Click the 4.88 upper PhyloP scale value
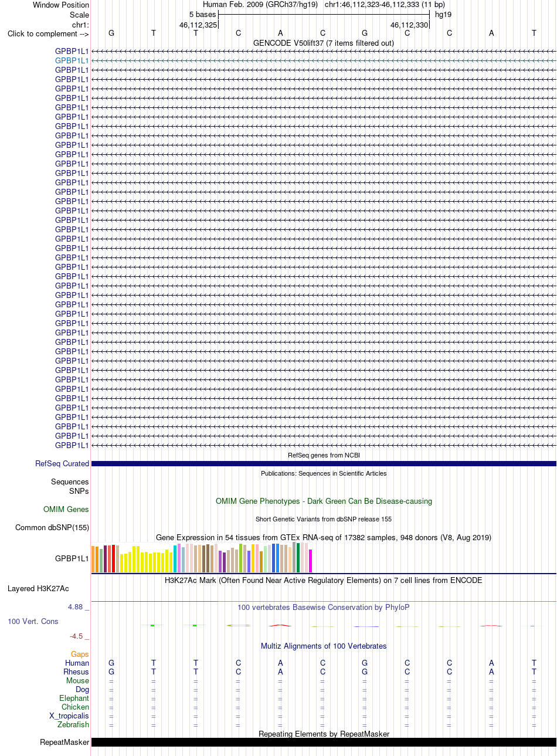This screenshot has height=756, width=557. tap(76, 607)
